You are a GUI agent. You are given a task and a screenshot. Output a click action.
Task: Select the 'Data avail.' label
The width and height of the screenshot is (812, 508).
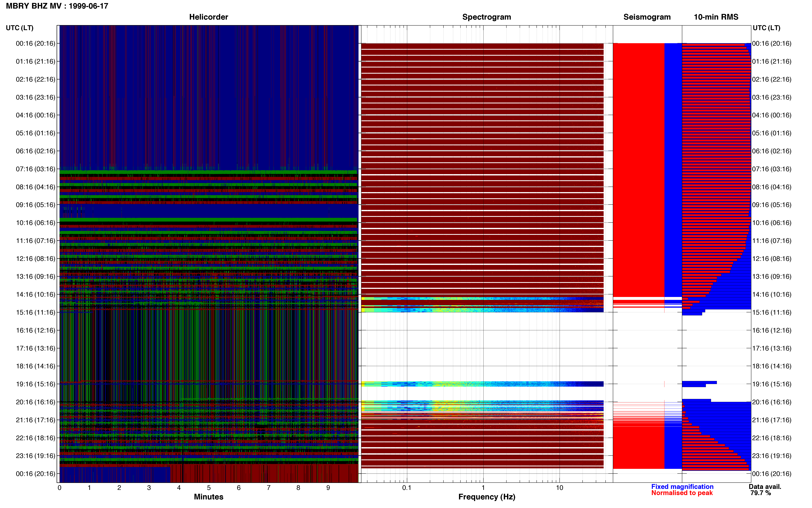click(765, 487)
